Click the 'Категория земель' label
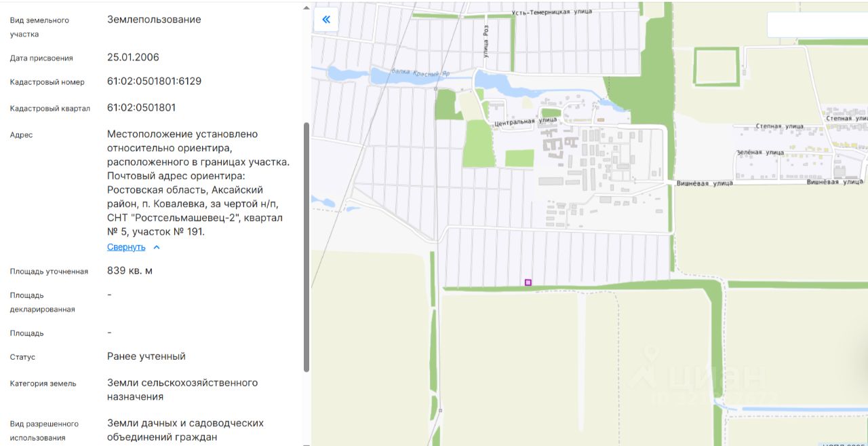 click(43, 384)
